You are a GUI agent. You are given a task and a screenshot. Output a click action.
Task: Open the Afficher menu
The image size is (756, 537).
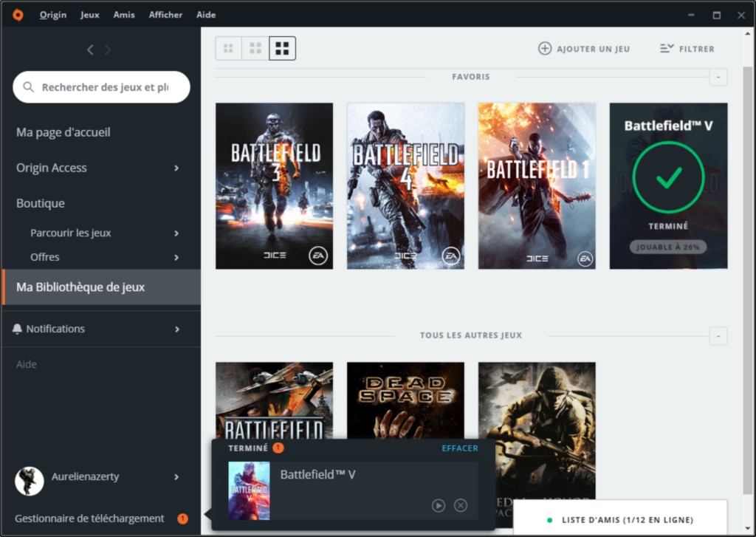click(165, 15)
